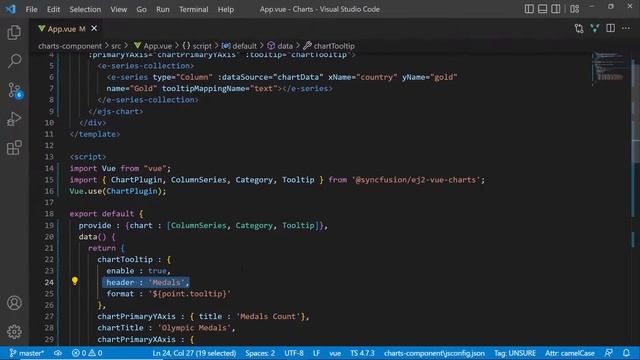
Task: Click ChartPlugin in Vue.use line
Action: click(132, 191)
